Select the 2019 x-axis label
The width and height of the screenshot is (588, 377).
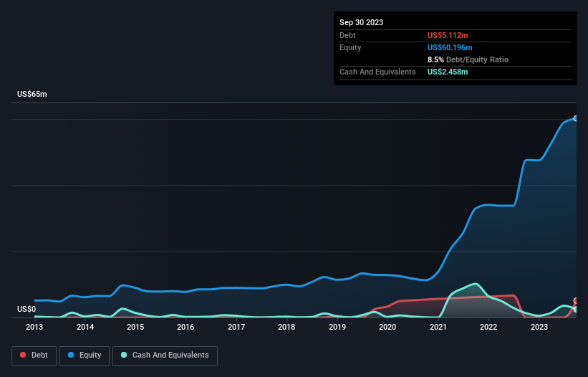coord(337,327)
